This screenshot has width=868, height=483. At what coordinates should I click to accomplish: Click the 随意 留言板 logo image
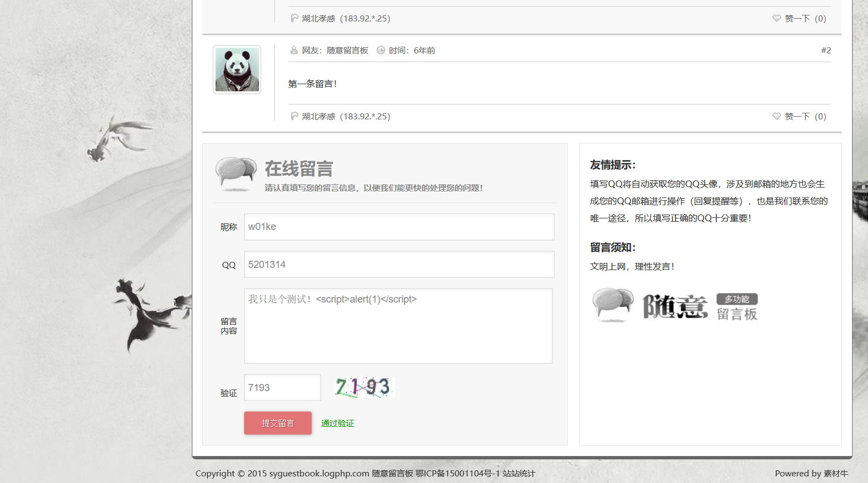click(x=675, y=305)
